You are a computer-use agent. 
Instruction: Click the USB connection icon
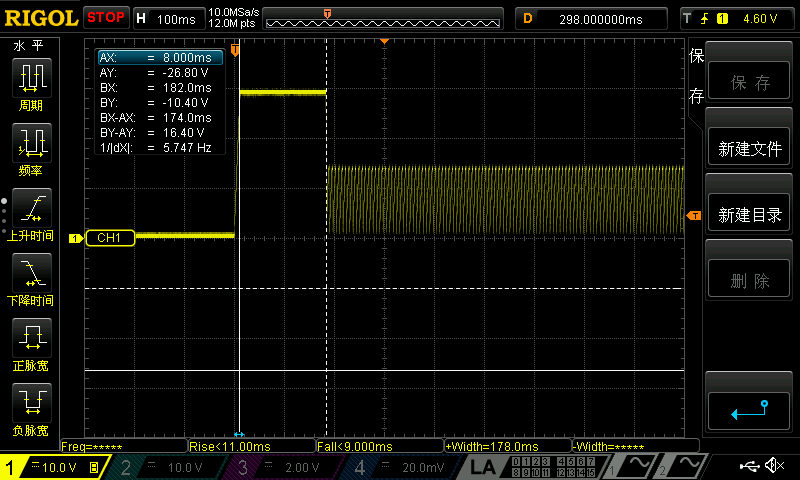[x=749, y=465]
